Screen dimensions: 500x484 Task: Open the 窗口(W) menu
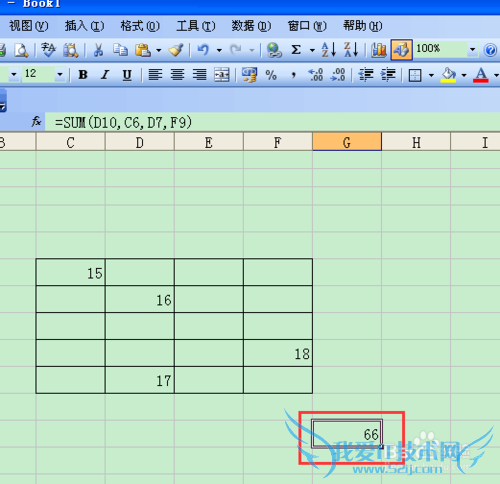[x=307, y=26]
